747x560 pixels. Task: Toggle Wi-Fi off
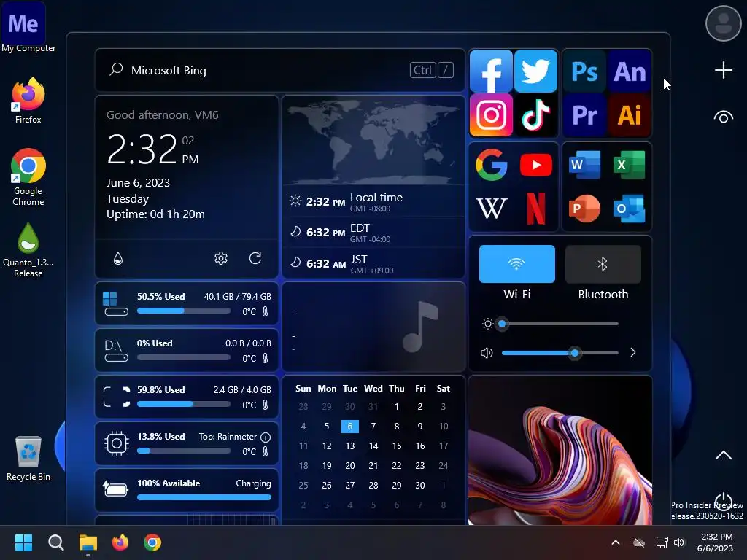click(x=517, y=264)
